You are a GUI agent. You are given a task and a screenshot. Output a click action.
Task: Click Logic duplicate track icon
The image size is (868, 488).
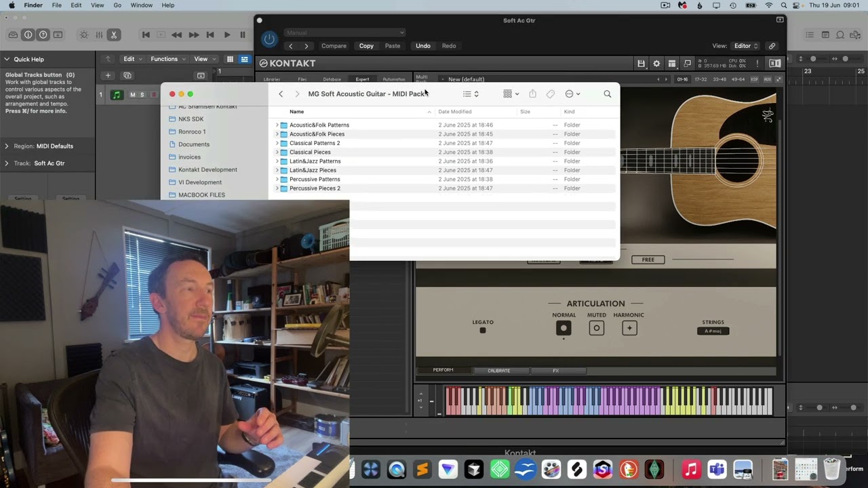coord(127,75)
